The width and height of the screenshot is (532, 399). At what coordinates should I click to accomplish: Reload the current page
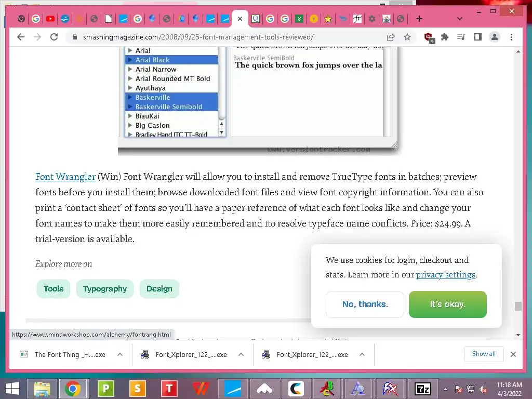tap(54, 37)
